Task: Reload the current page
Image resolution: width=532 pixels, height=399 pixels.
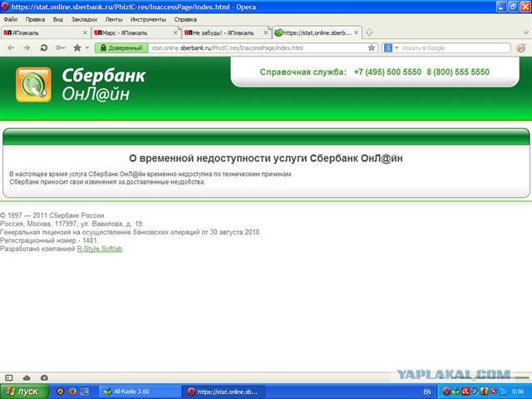Action: pyautogui.click(x=44, y=48)
